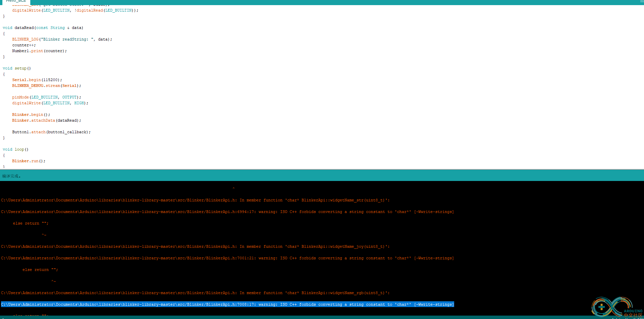Click the '编译完成。' compile status message
Viewport: 644px width, 319px height.
[x=12, y=176]
